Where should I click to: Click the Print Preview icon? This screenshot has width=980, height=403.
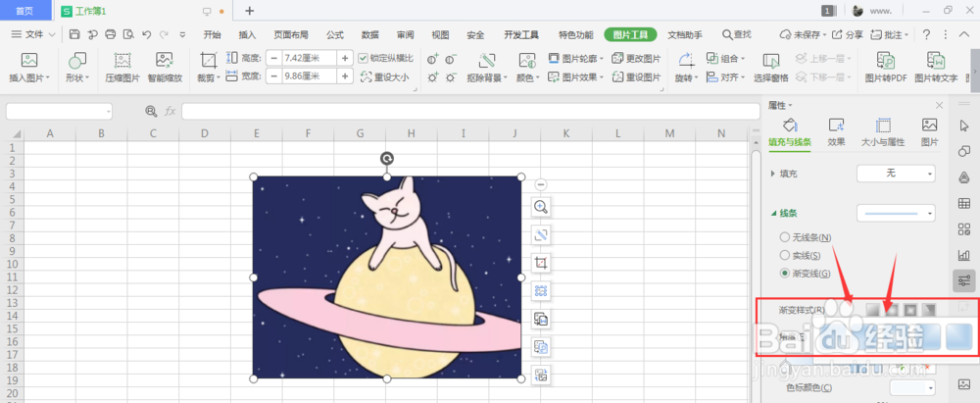pos(128,34)
